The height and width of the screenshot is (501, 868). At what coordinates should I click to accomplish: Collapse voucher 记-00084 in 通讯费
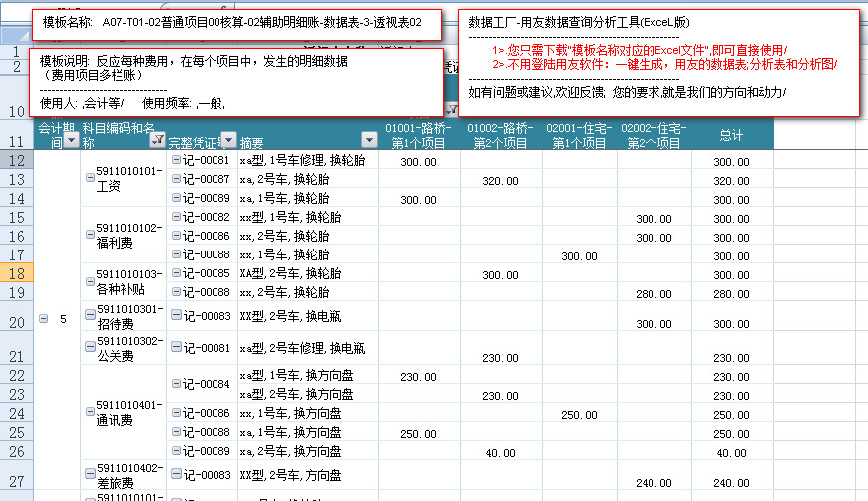tap(176, 384)
